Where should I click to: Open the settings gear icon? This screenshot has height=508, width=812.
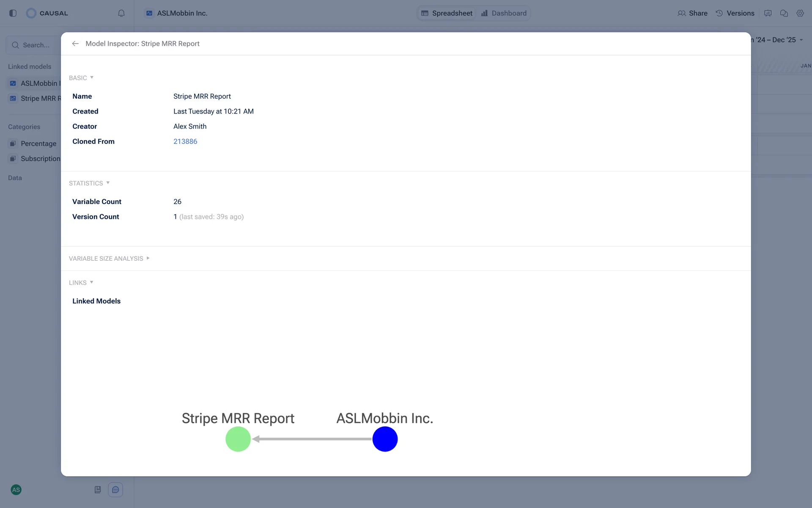pos(800,13)
